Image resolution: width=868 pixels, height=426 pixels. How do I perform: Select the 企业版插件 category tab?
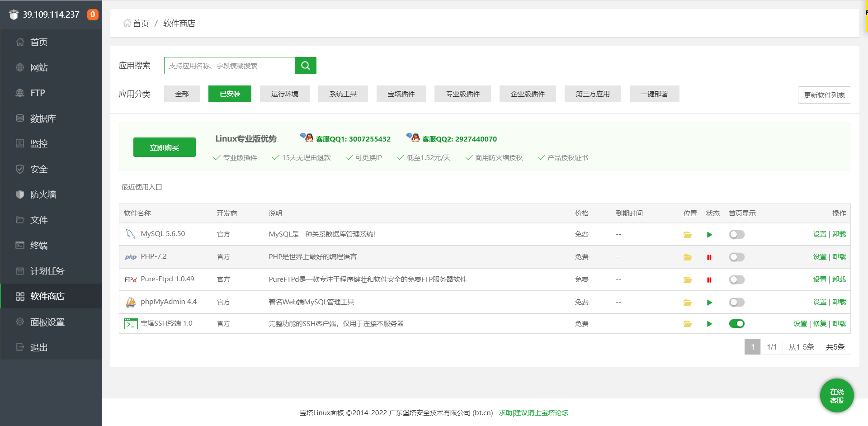pos(528,94)
